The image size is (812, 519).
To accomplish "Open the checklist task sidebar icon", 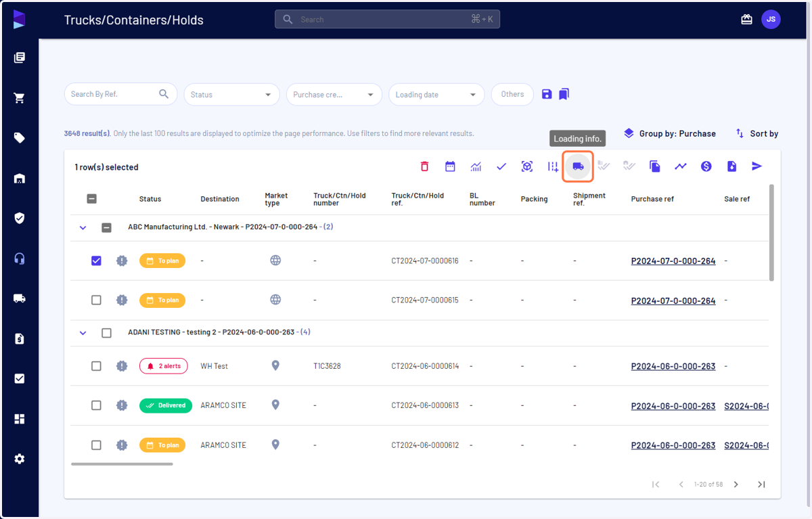I will pos(20,379).
